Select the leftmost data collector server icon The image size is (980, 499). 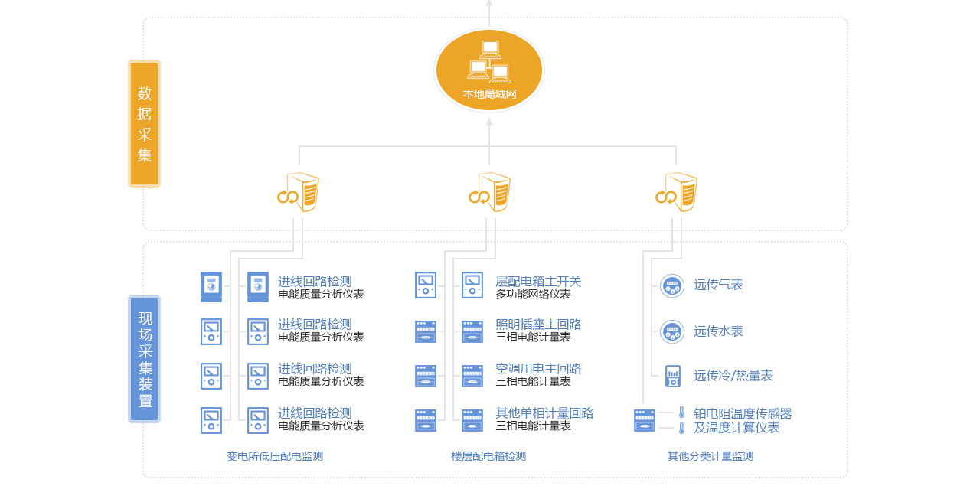tap(299, 192)
